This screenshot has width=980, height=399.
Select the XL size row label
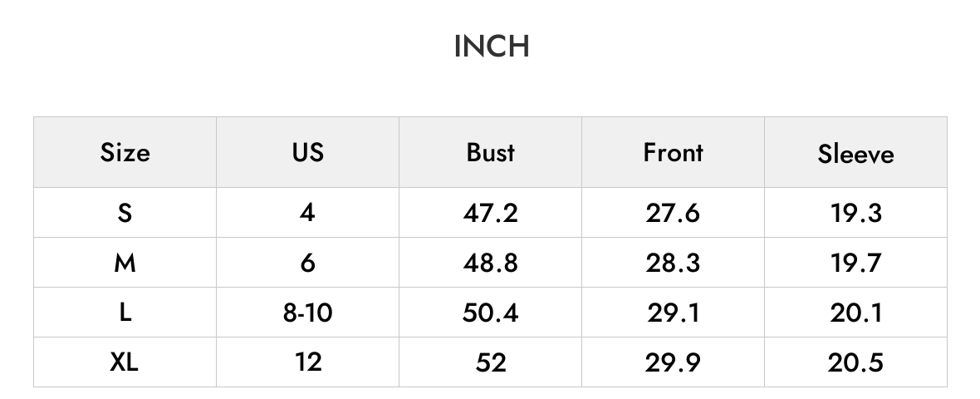click(125, 362)
